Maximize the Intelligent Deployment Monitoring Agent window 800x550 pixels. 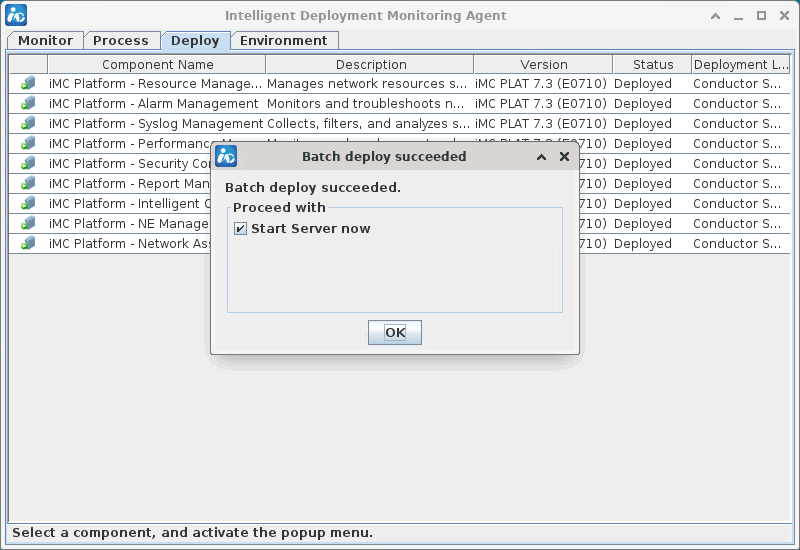761,16
